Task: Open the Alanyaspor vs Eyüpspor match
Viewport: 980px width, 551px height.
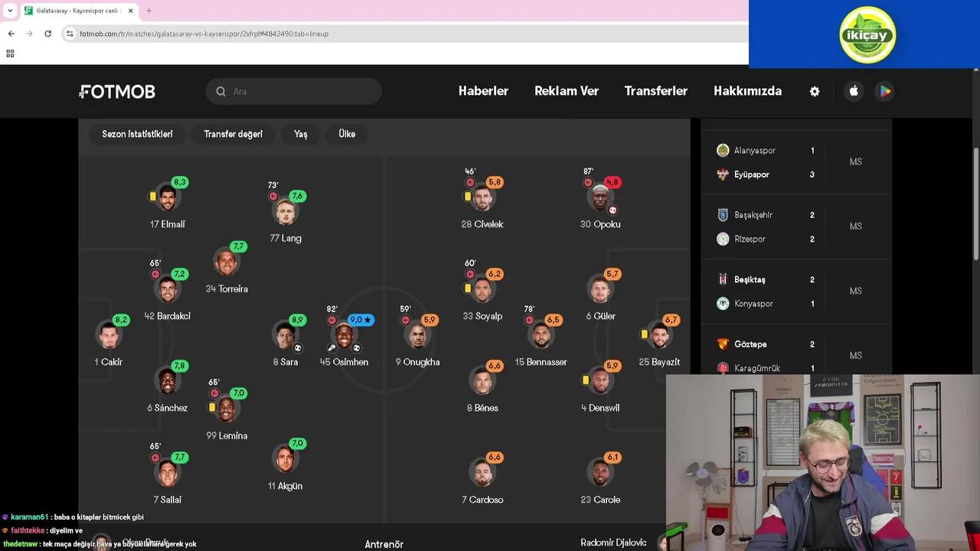Action: click(x=796, y=162)
